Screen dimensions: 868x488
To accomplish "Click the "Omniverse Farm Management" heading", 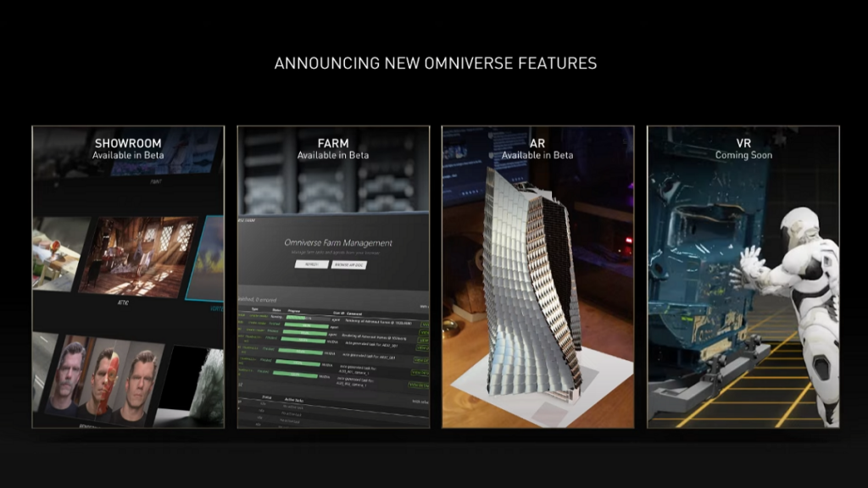I will pyautogui.click(x=338, y=242).
